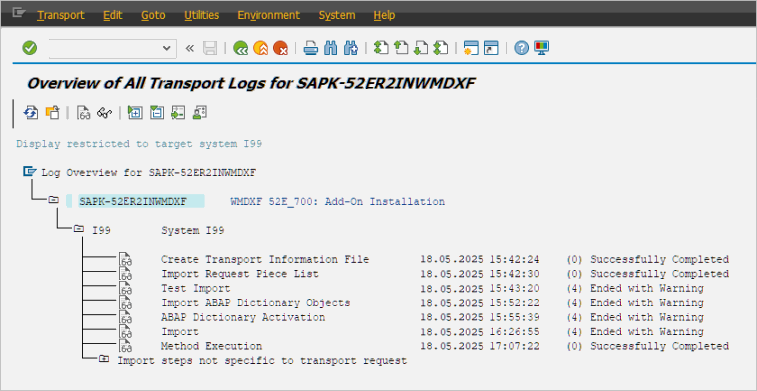
Task: Click the Log Overview root node icon
Action: [29, 171]
